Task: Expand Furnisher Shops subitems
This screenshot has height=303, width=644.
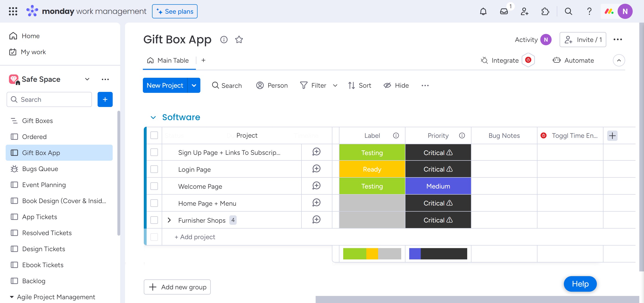Action: (169, 220)
